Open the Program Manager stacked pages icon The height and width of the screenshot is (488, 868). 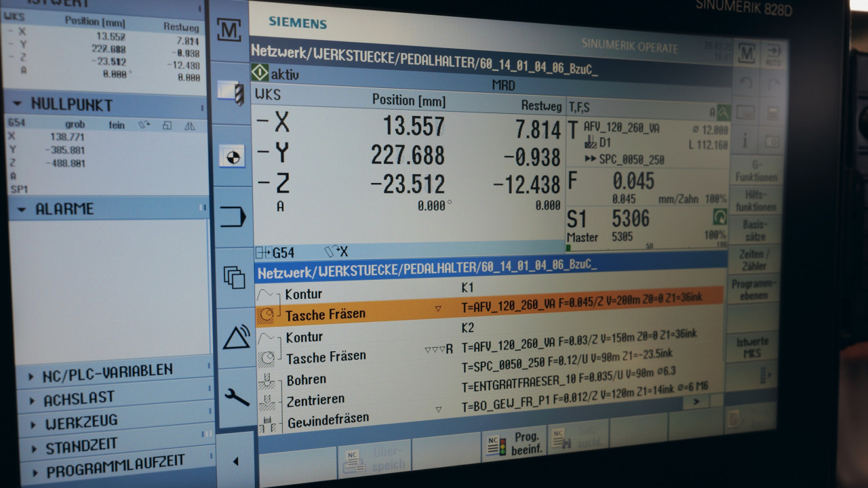point(234,277)
